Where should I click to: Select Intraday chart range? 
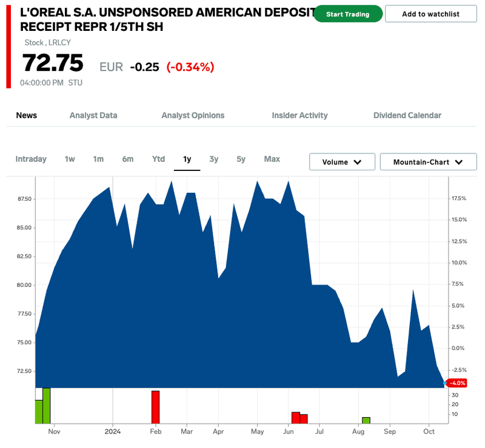pyautogui.click(x=31, y=159)
